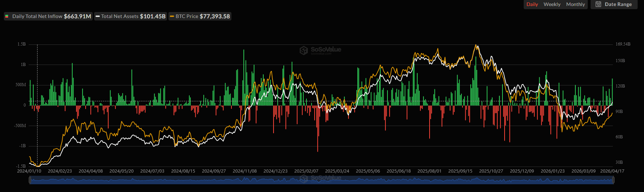Click the $77,393.58 BTC price value
The height and width of the screenshot is (192, 644).
[x=215, y=16]
